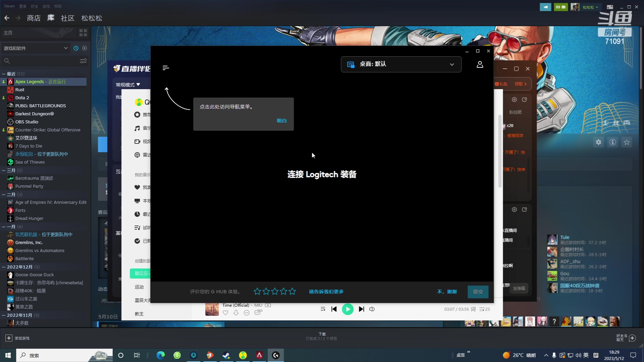Open the 常规模式 mode dropdown in 直播伴侣
The width and height of the screenshot is (644, 362).
click(x=128, y=84)
